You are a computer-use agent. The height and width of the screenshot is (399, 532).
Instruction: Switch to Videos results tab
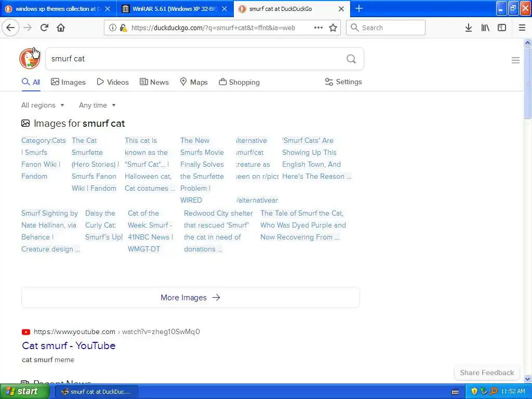coord(113,82)
